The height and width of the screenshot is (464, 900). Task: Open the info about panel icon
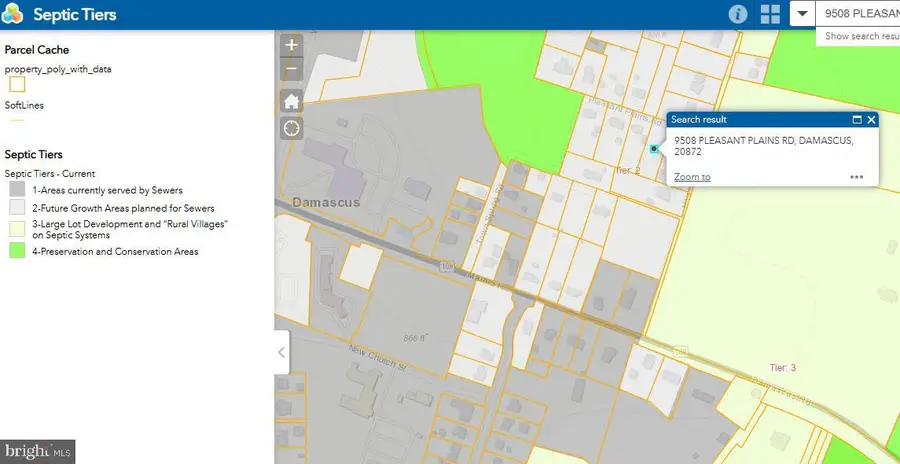tap(738, 14)
